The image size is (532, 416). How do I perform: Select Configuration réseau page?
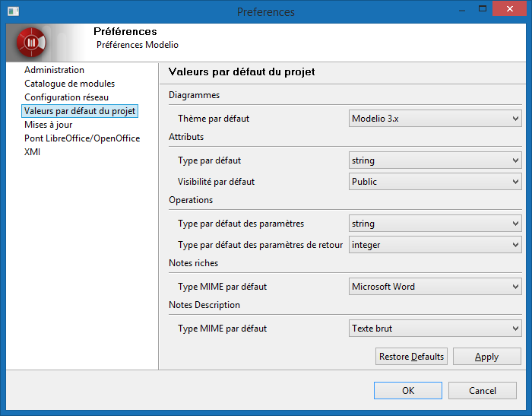click(67, 97)
